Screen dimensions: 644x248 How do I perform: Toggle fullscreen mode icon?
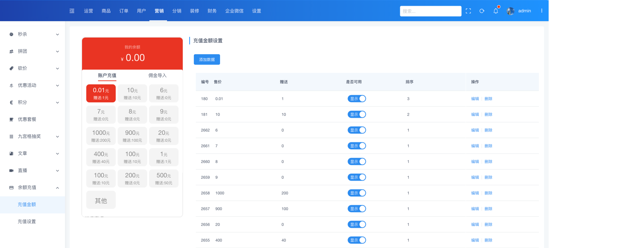click(468, 11)
